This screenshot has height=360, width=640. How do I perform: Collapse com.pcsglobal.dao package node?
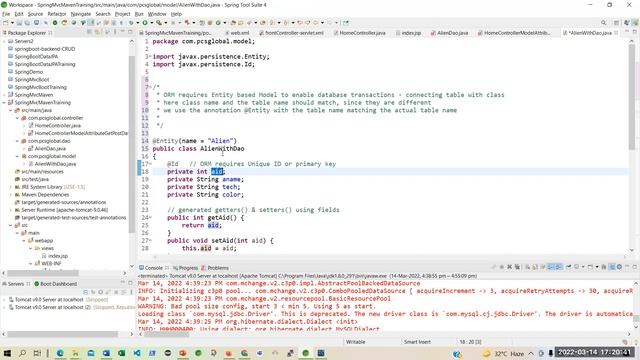point(17,141)
